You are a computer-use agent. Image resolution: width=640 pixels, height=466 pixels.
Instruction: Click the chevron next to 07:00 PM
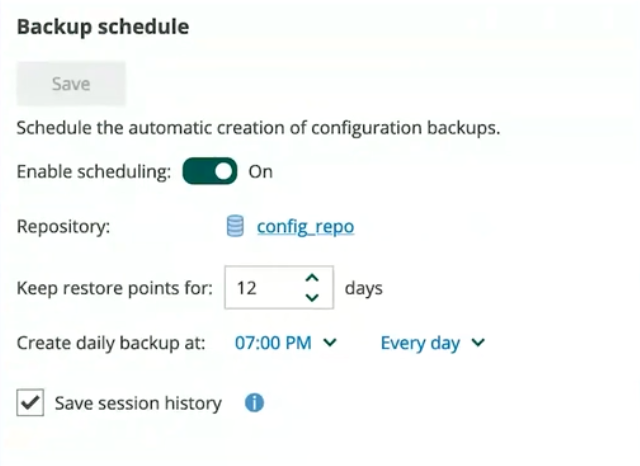pyautogui.click(x=330, y=343)
